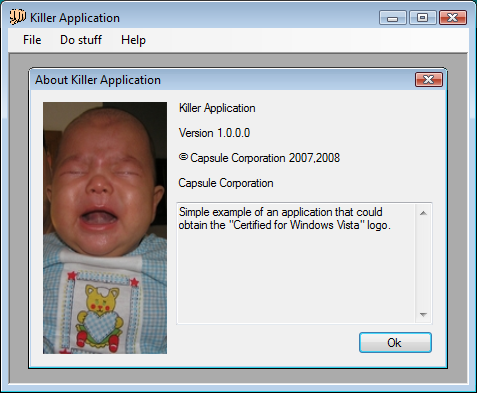Close the main Killer Application window
Viewport: 477px width, 393px height.
[453, 18]
